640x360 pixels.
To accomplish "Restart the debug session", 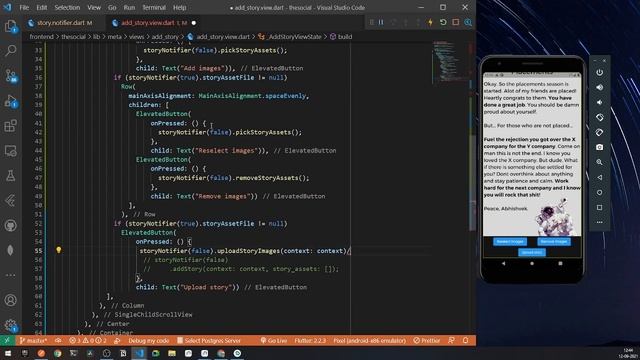I will 443,22.
